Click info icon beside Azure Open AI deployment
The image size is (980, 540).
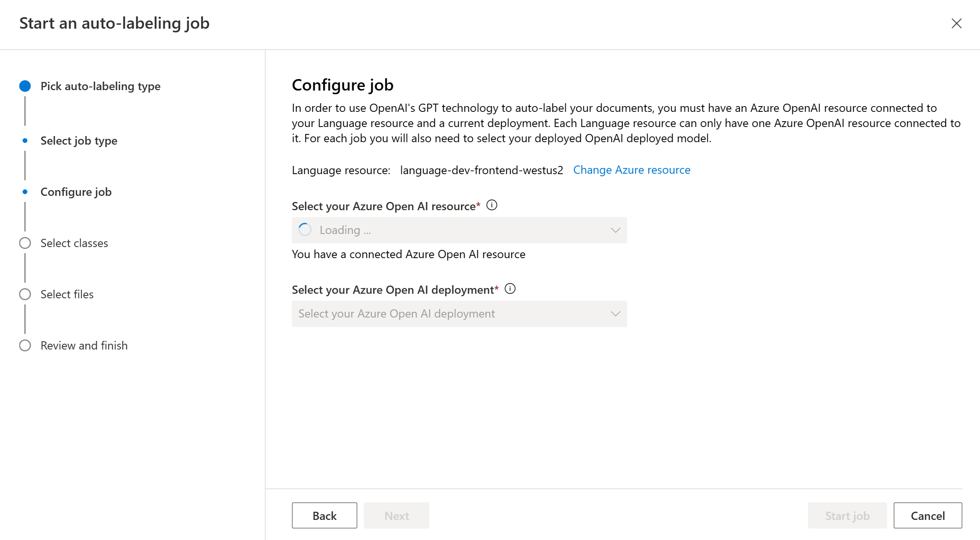click(510, 289)
